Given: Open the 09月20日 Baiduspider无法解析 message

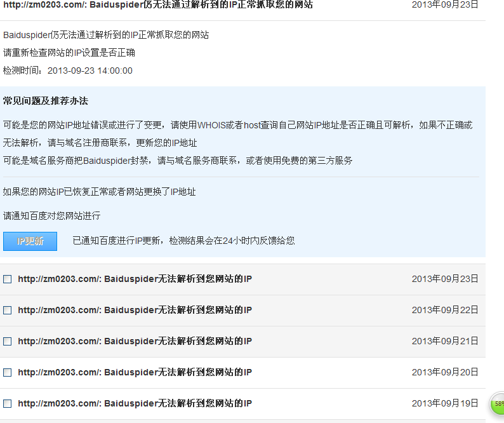Looking at the screenshot, I should [135, 372].
